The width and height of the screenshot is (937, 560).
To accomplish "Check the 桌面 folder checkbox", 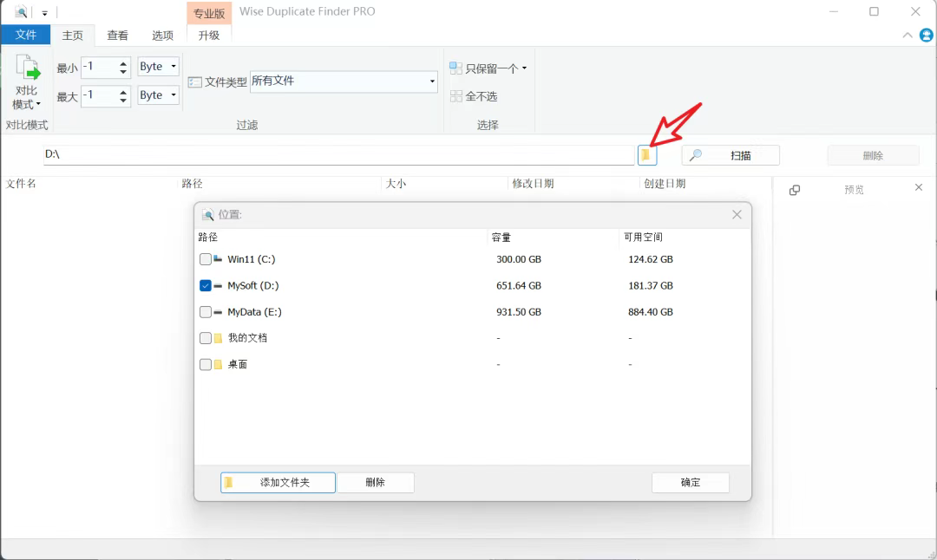I will point(205,364).
